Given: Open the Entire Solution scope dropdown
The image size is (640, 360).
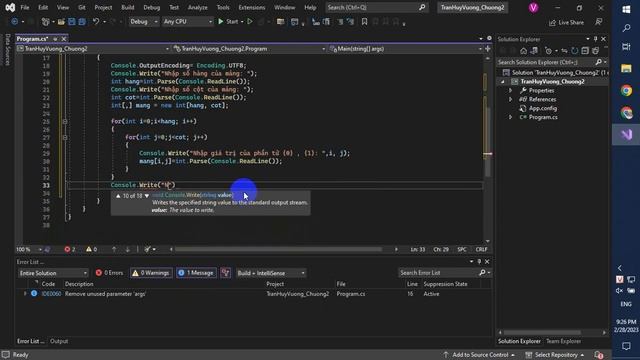Looking at the screenshot, I should (53, 273).
